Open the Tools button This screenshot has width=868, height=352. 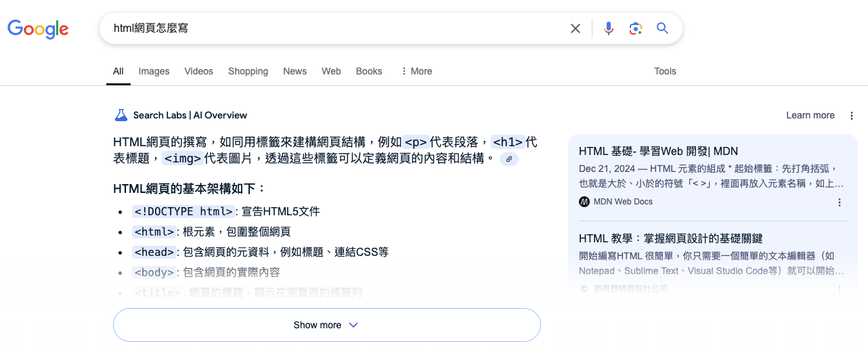click(665, 71)
